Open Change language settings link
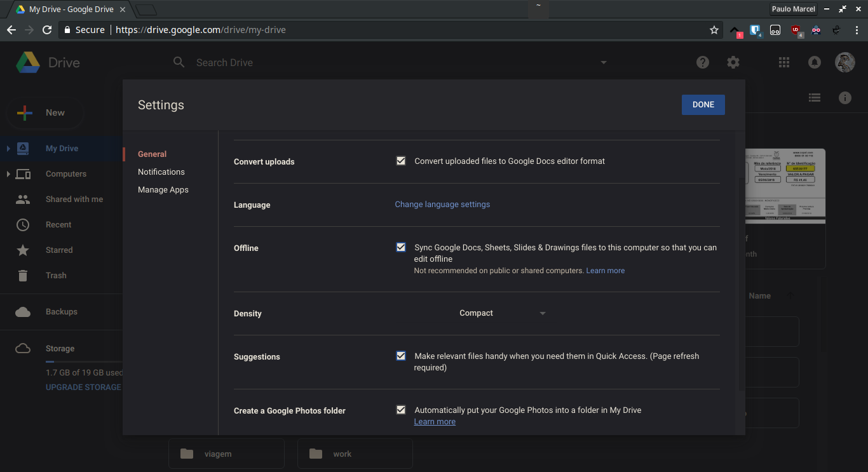This screenshot has height=472, width=868. 442,205
